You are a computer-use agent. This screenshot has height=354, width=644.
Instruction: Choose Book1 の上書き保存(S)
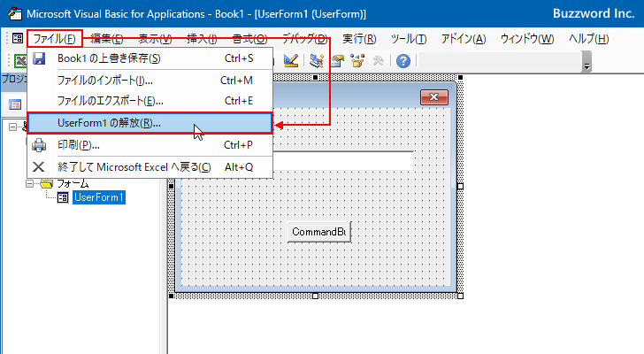point(149,58)
